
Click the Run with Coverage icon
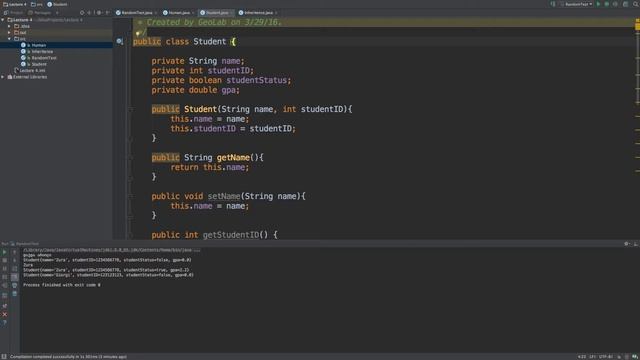[616, 4]
